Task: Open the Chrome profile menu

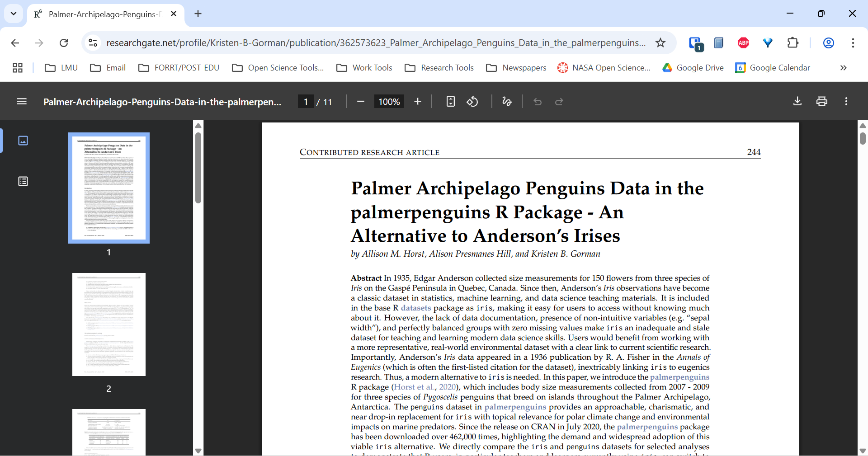Action: tap(828, 43)
